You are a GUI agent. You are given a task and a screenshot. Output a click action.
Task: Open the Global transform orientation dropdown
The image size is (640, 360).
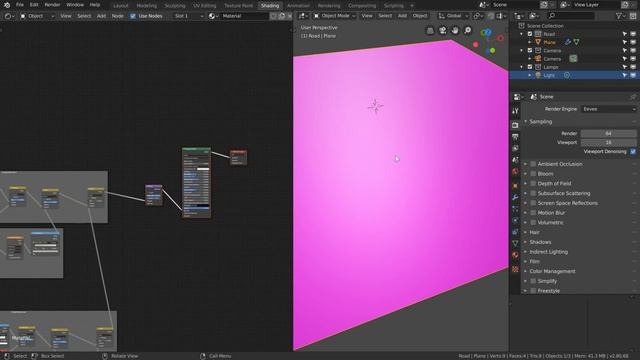click(x=453, y=16)
